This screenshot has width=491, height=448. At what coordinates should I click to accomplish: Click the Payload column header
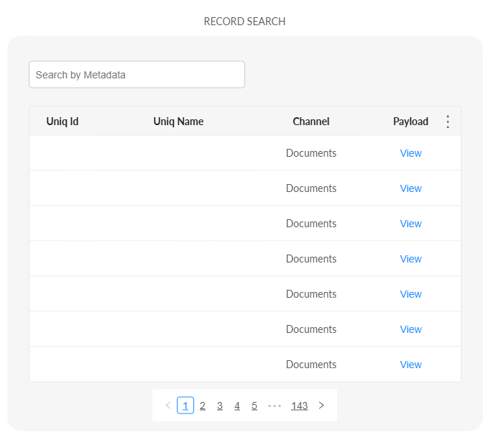(410, 122)
